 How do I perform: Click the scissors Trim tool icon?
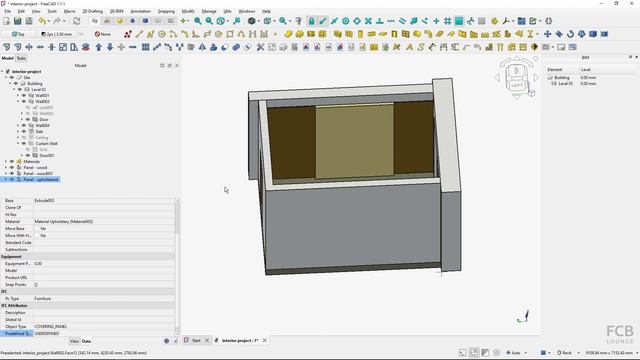coord(260,47)
